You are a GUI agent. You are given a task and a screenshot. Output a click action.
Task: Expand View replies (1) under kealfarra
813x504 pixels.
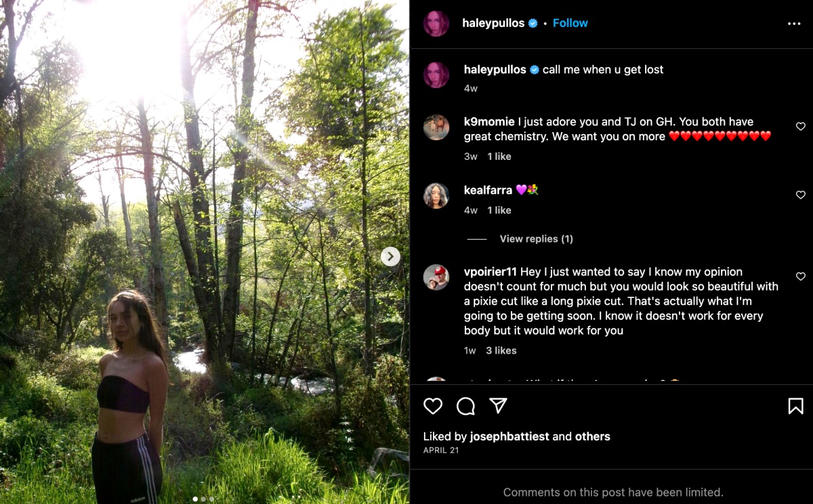536,239
